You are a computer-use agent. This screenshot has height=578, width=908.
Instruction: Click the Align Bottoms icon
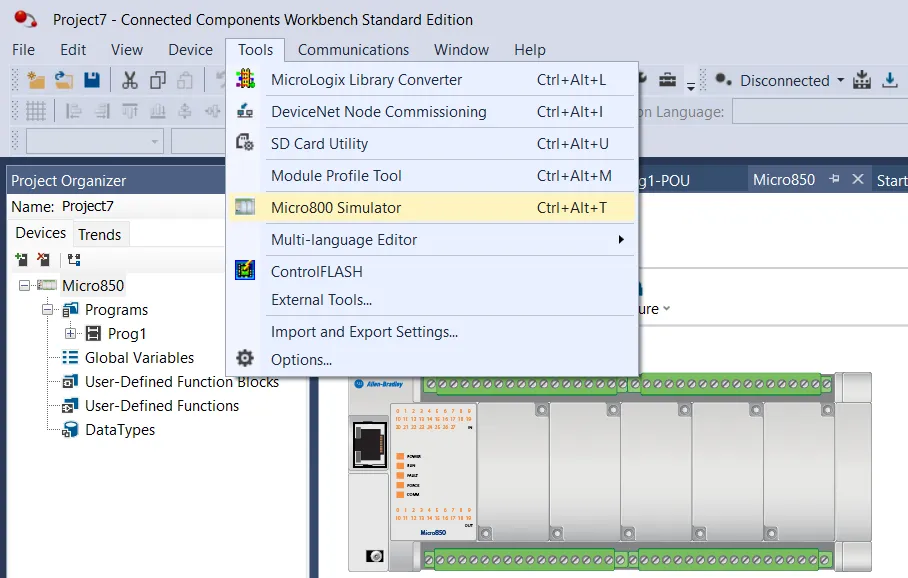pyautogui.click(x=158, y=110)
